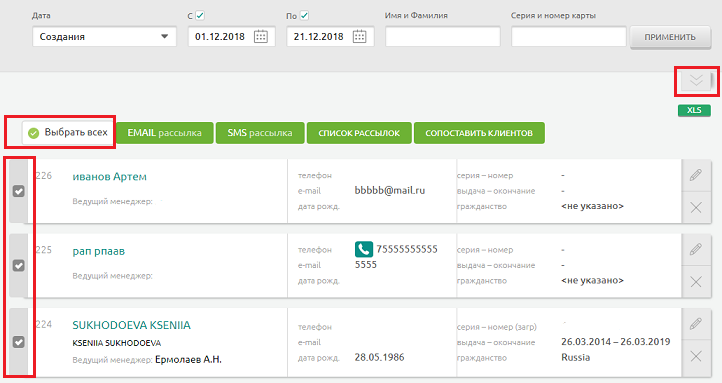Delete client рап рпаав with X icon
This screenshot has height=383, width=722.
pyautogui.click(x=696, y=282)
